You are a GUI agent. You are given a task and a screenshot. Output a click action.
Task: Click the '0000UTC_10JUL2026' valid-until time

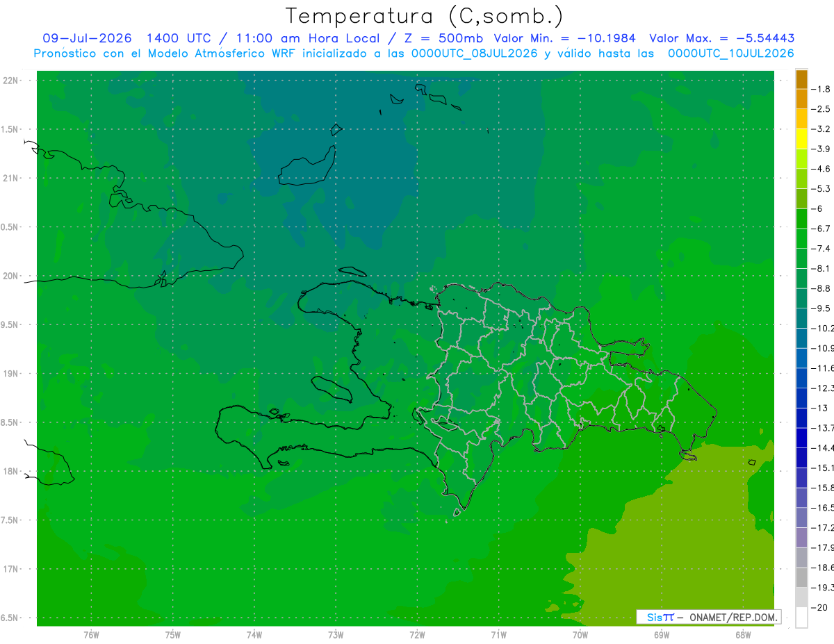tap(731, 53)
